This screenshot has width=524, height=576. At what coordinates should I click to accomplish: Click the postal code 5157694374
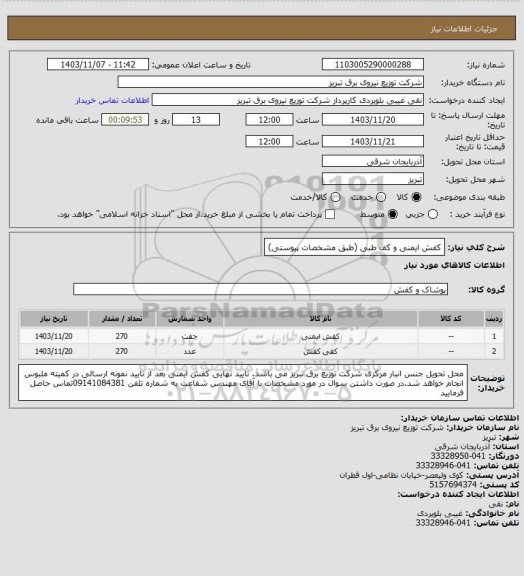pyautogui.click(x=453, y=485)
